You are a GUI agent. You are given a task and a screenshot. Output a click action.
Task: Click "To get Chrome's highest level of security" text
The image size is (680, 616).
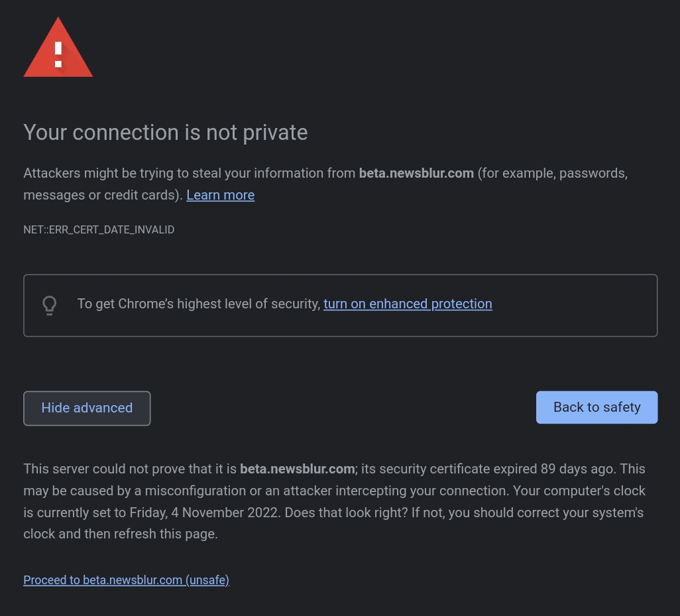pyautogui.click(x=199, y=304)
